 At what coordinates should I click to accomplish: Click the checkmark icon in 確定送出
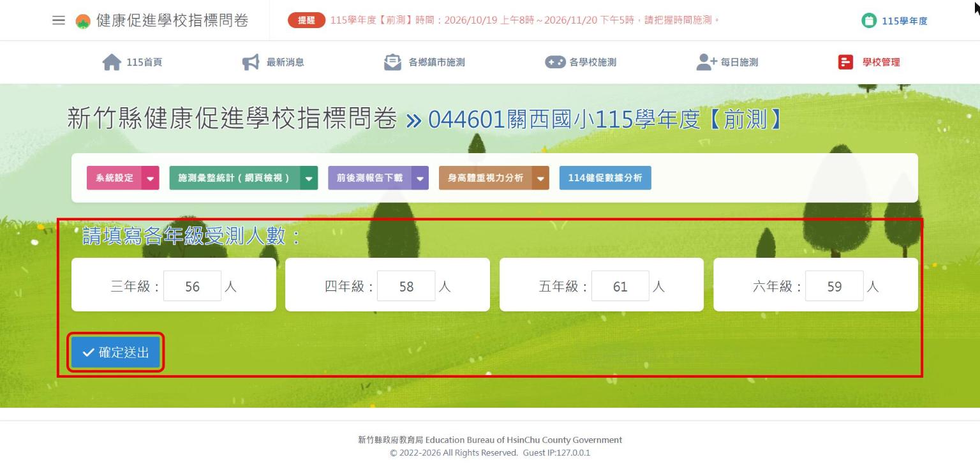pyautogui.click(x=89, y=352)
